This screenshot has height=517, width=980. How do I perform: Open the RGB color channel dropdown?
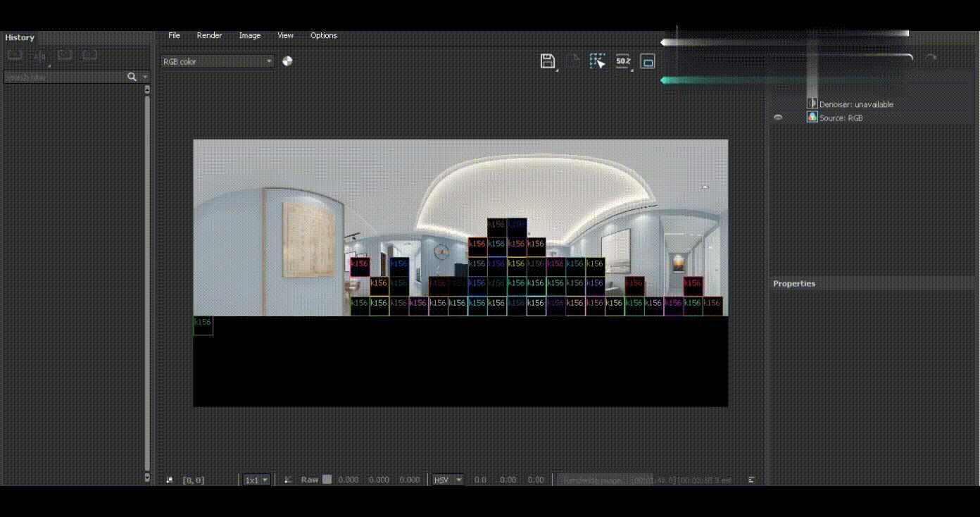(218, 62)
